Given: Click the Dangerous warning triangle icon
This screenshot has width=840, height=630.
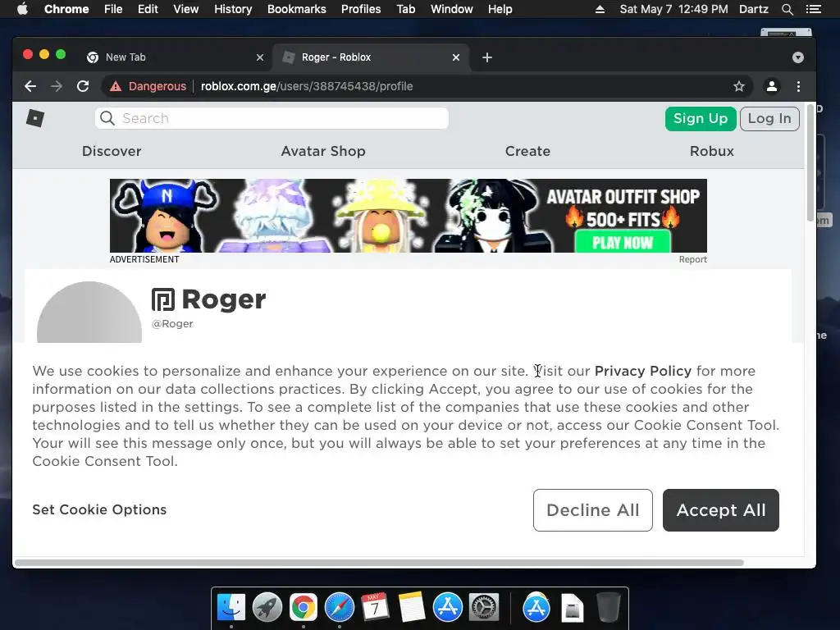Looking at the screenshot, I should coord(116,86).
